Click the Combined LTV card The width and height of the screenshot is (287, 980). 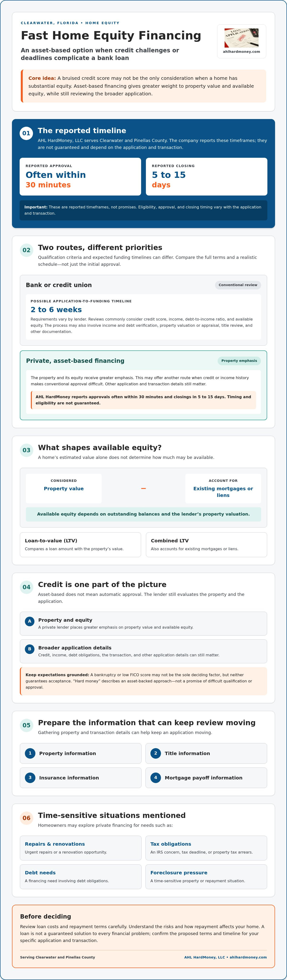point(206,545)
